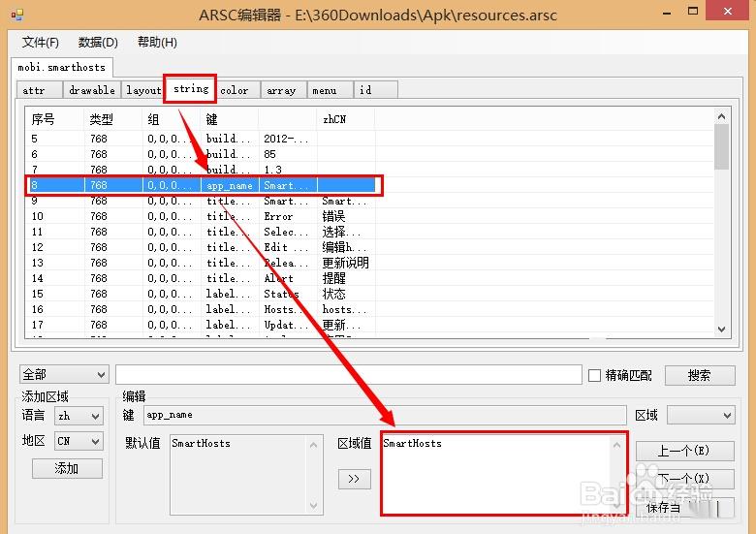
Task: Select the app_name row number 8
Action: (200, 185)
